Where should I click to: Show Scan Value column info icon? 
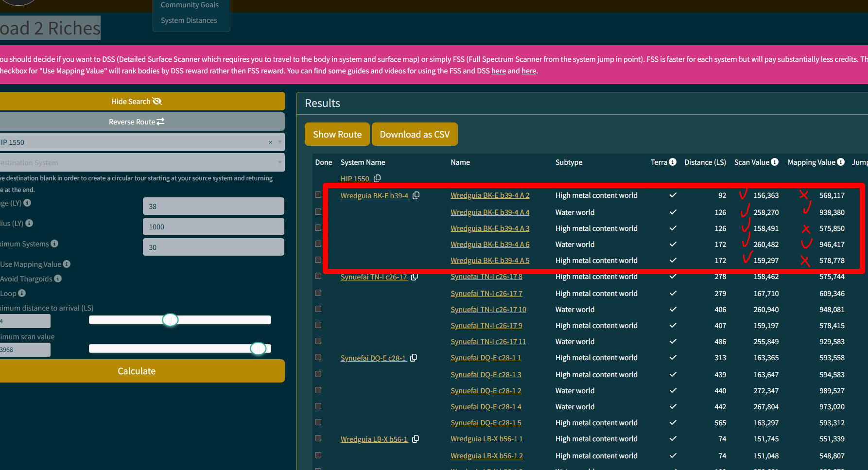(775, 162)
